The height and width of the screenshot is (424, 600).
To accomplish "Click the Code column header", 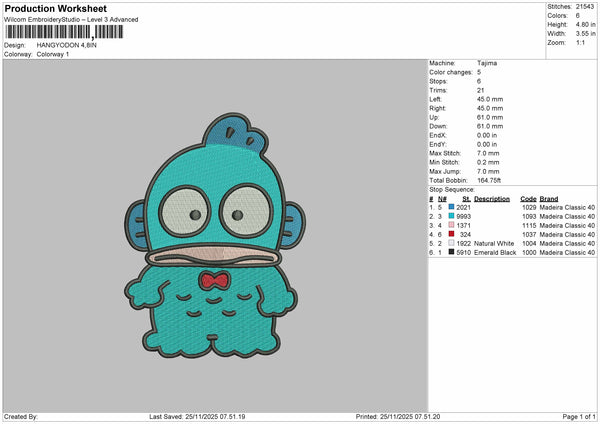I will click(528, 198).
